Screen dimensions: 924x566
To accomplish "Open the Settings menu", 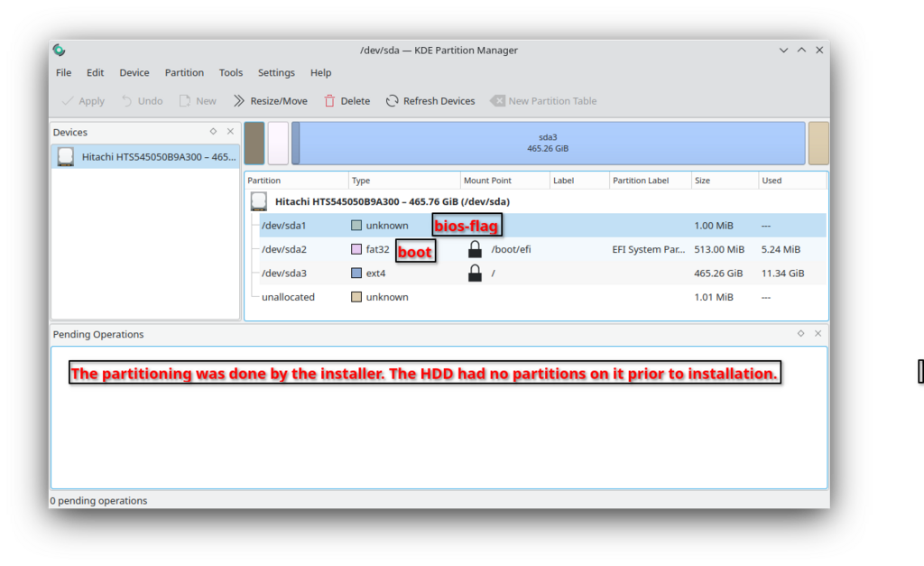I will (276, 72).
